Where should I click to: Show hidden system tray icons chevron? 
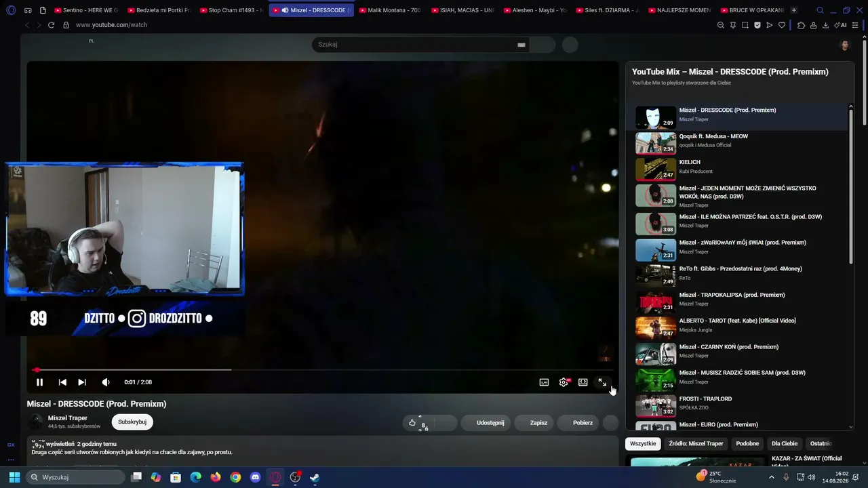771,477
